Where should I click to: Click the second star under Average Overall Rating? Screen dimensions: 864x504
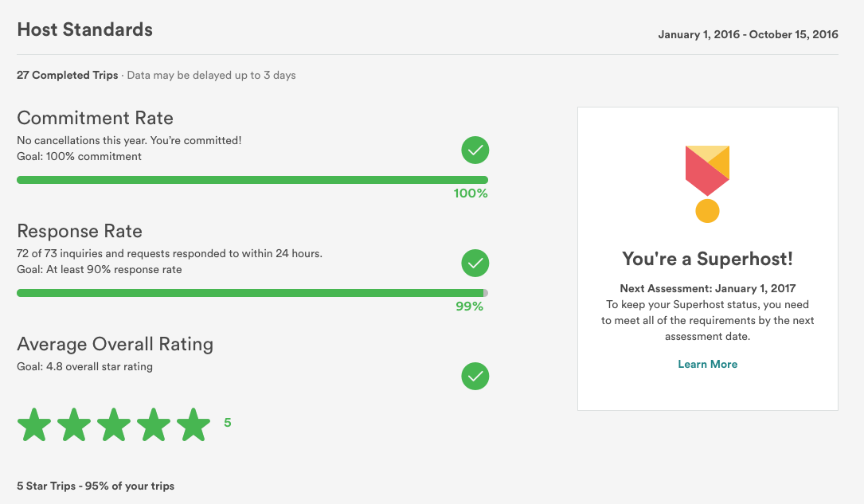[x=74, y=424]
